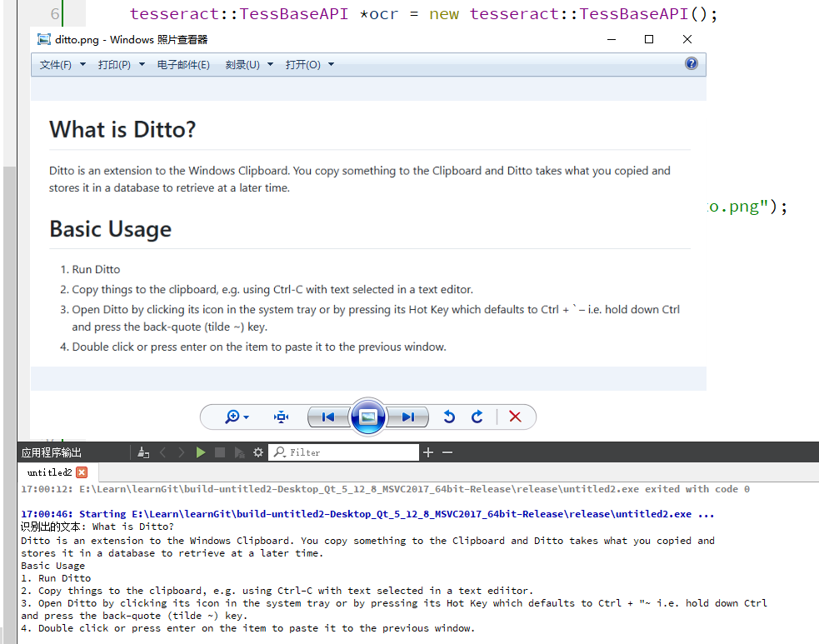
Task: Expand the dropdown arrow next to 打开(O)
Action: coord(331,65)
